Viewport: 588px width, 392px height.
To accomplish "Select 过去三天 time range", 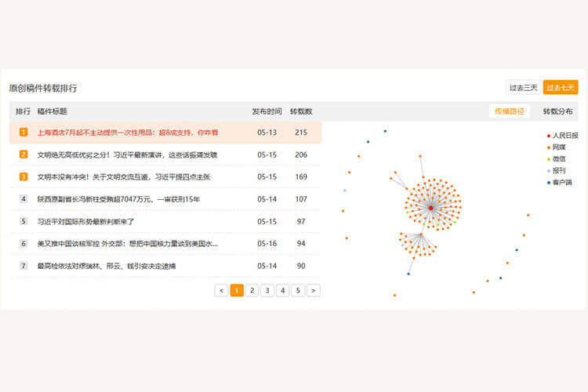I will pos(523,87).
